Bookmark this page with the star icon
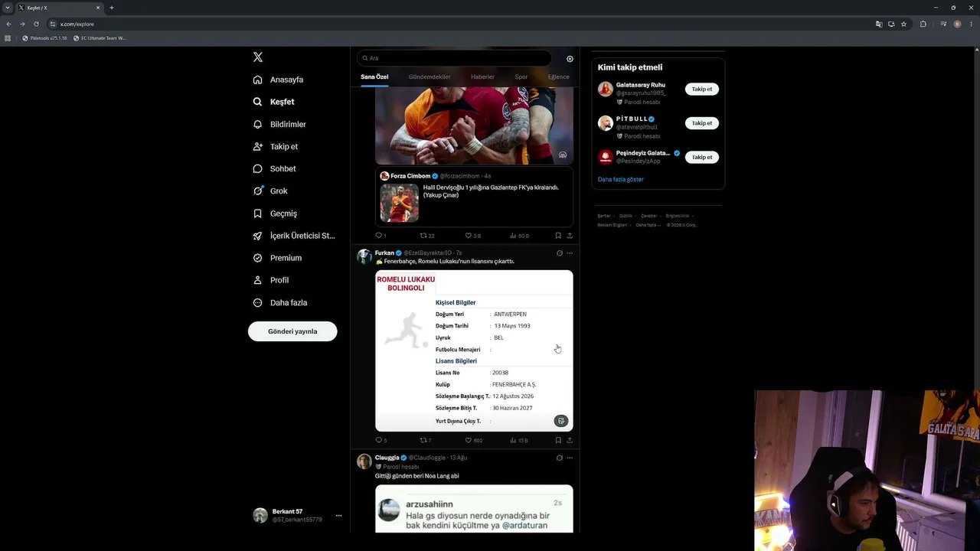 click(903, 24)
